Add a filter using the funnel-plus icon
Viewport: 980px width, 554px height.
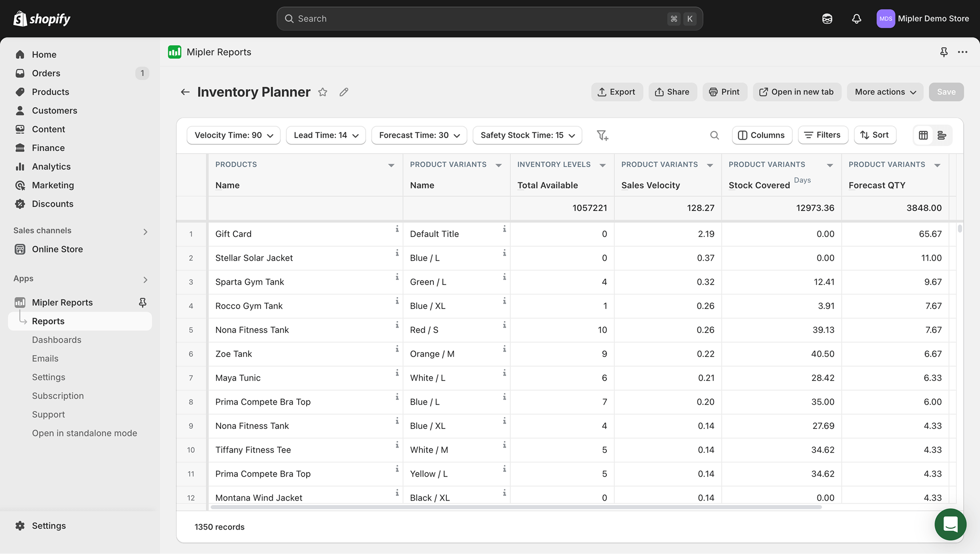coord(603,135)
